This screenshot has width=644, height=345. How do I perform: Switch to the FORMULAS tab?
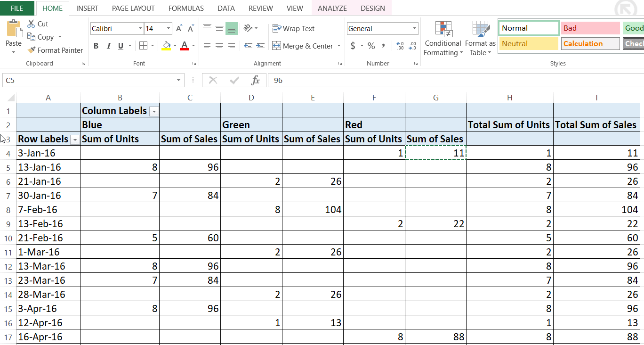pyautogui.click(x=186, y=8)
